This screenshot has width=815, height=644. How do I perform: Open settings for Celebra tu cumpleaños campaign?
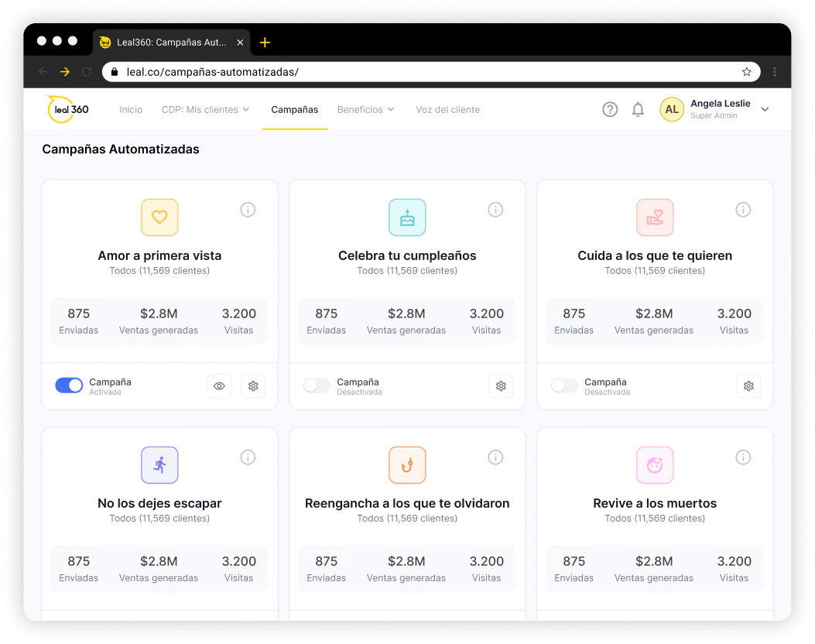click(x=501, y=385)
